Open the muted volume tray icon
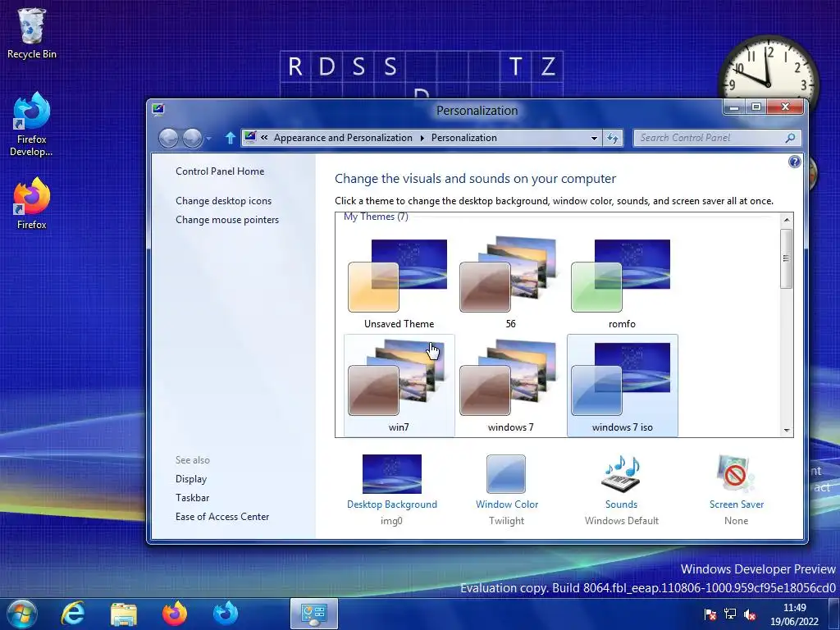Image resolution: width=840 pixels, height=630 pixels. [x=750, y=614]
